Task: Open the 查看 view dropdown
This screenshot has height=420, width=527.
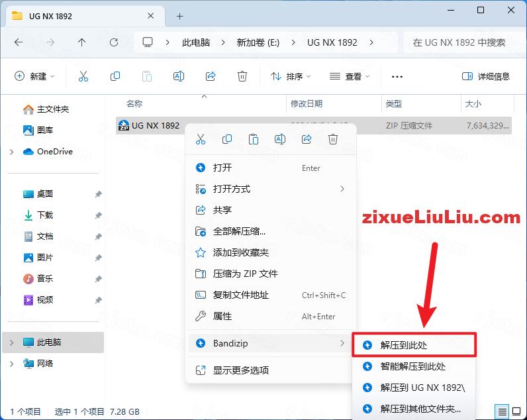Action: pyautogui.click(x=350, y=76)
